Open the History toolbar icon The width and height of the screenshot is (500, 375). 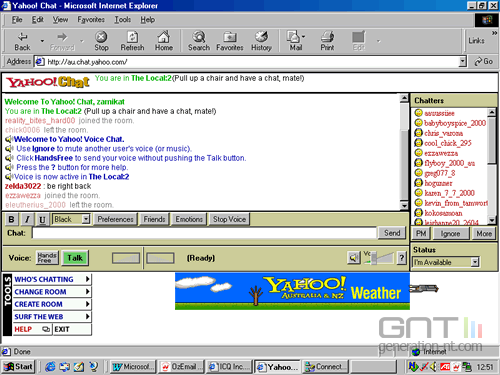pos(261,41)
